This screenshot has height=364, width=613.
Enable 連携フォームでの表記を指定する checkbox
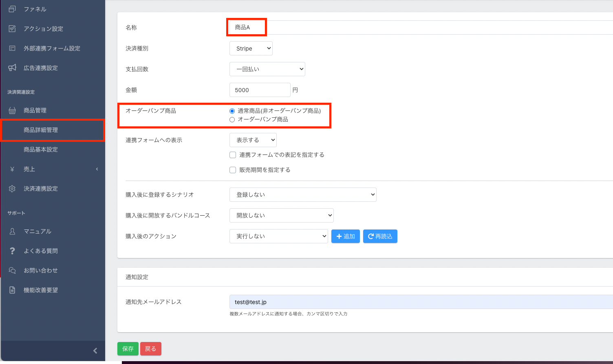[233, 155]
